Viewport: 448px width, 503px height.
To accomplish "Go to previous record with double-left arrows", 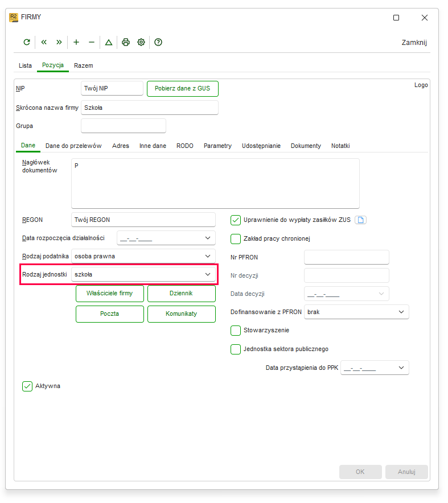I will [44, 42].
